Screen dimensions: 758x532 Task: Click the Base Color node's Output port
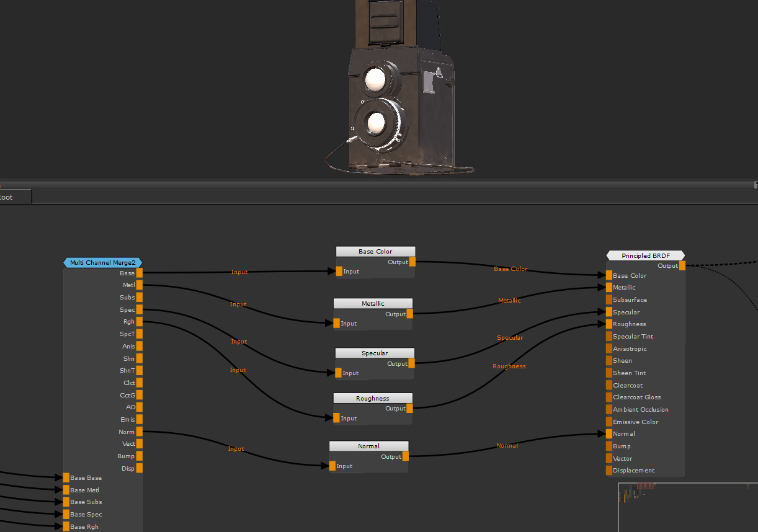pyautogui.click(x=412, y=262)
